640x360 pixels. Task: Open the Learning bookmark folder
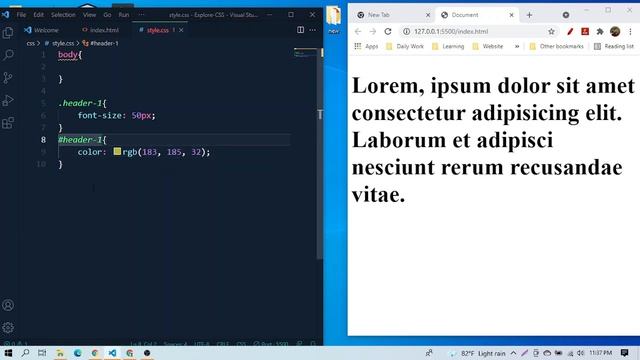pyautogui.click(x=448, y=47)
